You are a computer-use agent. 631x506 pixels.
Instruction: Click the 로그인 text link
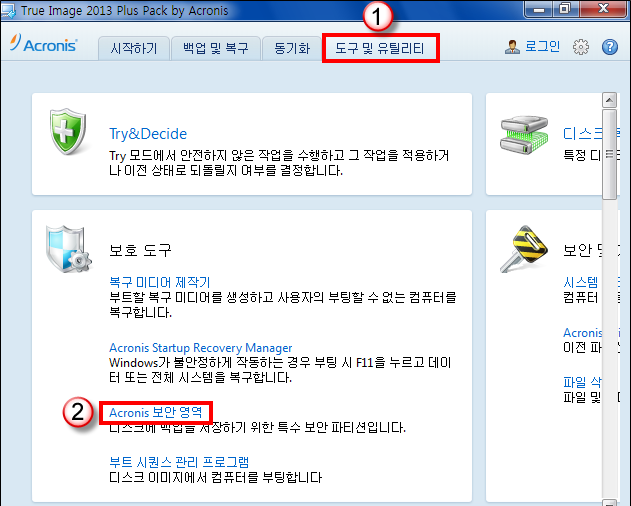(x=542, y=46)
